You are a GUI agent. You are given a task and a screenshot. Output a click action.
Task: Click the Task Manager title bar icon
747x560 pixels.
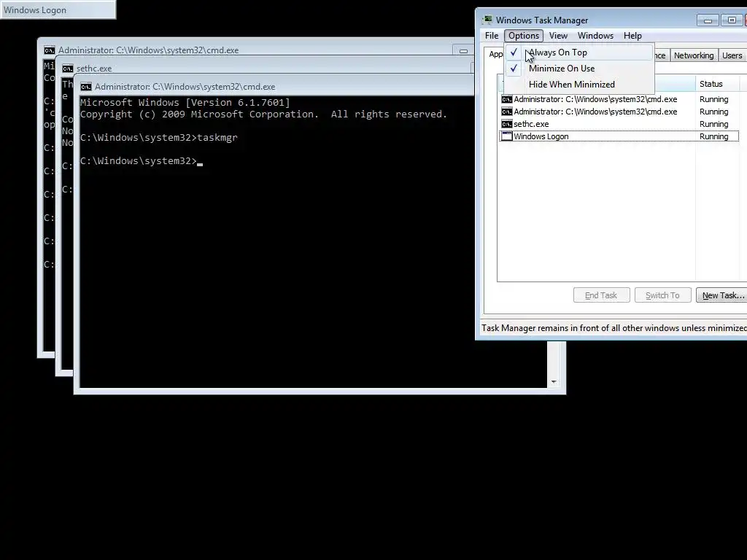(x=487, y=20)
